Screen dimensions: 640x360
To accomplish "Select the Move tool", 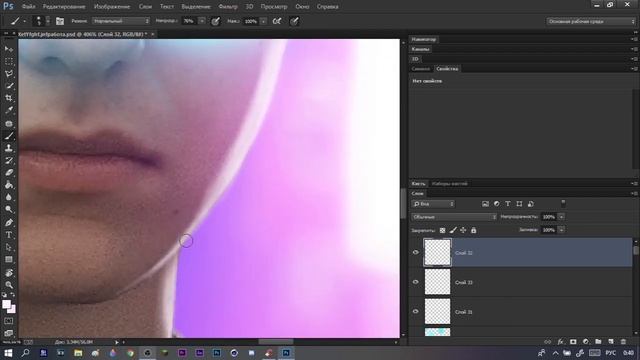I will [9, 49].
